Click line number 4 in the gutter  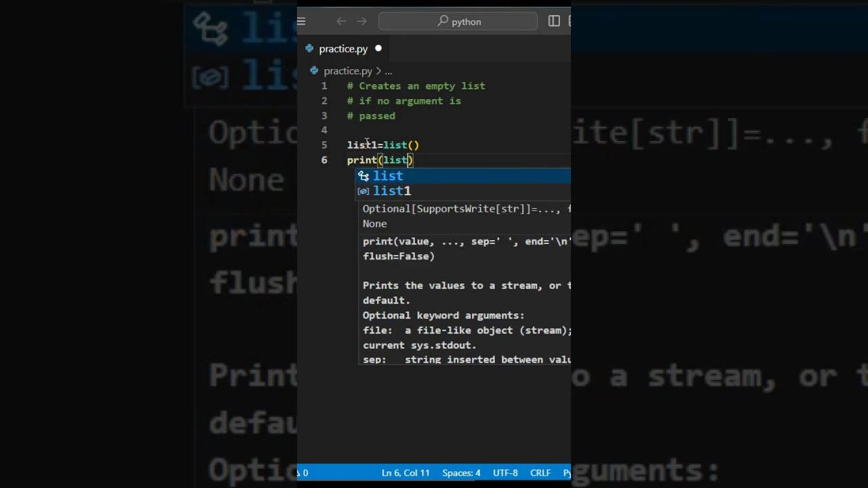(324, 130)
